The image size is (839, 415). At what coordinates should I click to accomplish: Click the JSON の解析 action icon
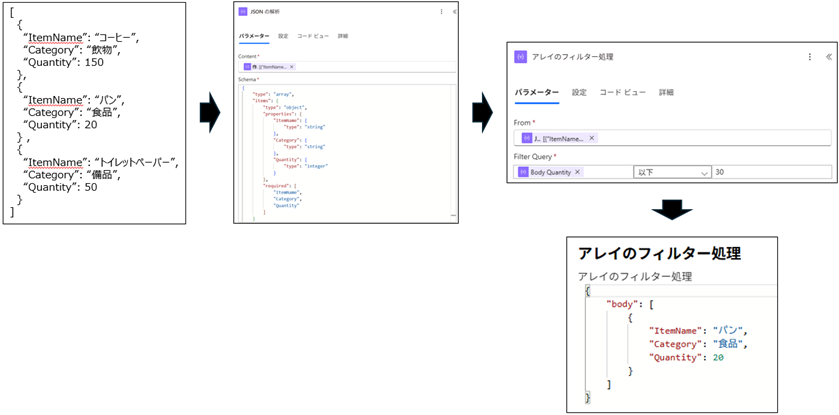pos(242,11)
